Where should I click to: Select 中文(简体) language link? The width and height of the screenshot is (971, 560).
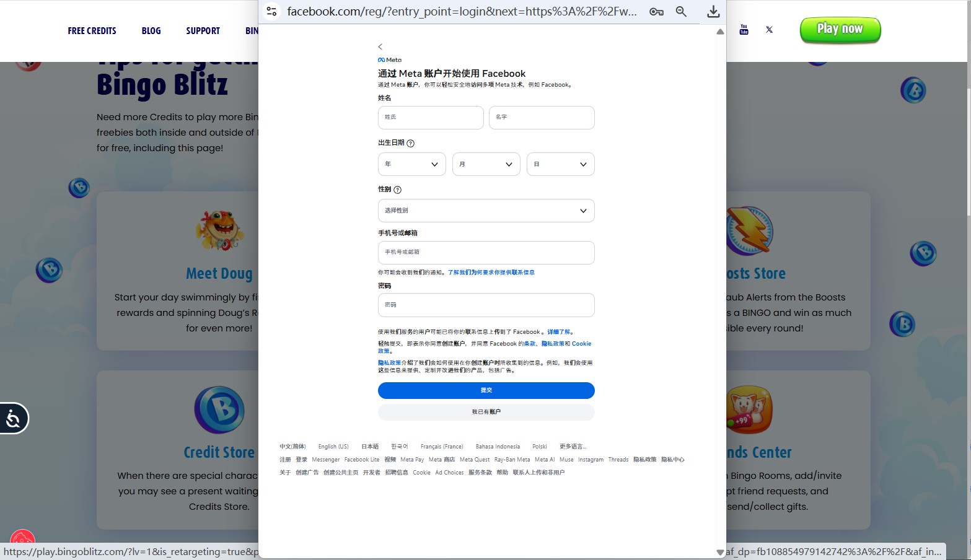tap(292, 447)
